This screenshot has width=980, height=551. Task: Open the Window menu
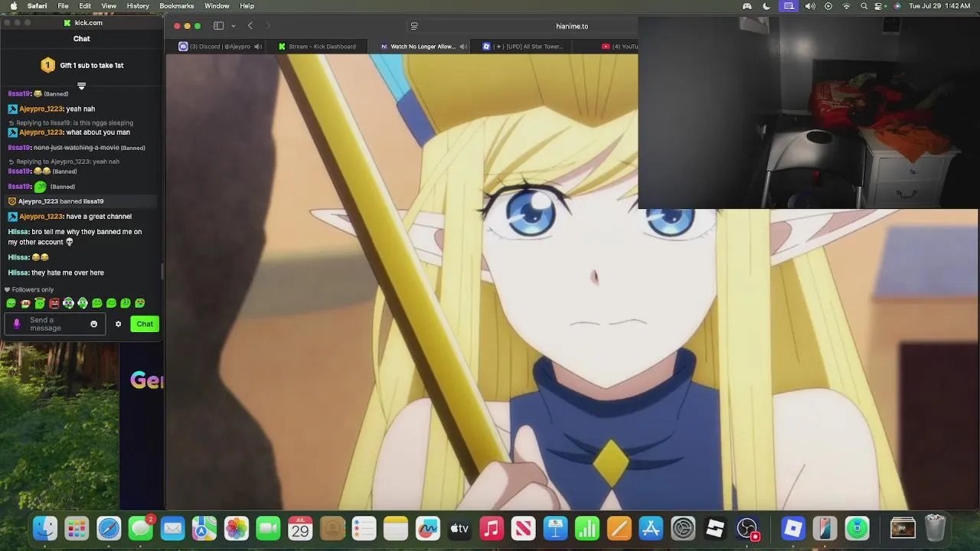[217, 6]
